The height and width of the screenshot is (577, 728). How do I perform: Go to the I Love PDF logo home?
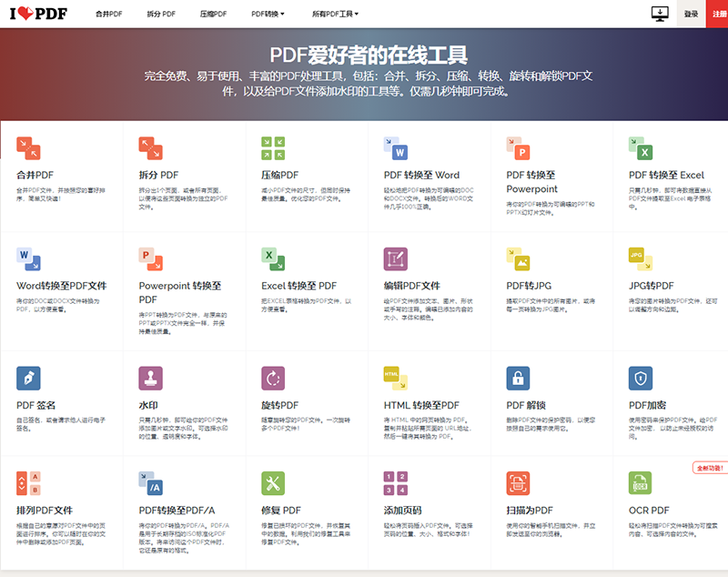(x=38, y=14)
